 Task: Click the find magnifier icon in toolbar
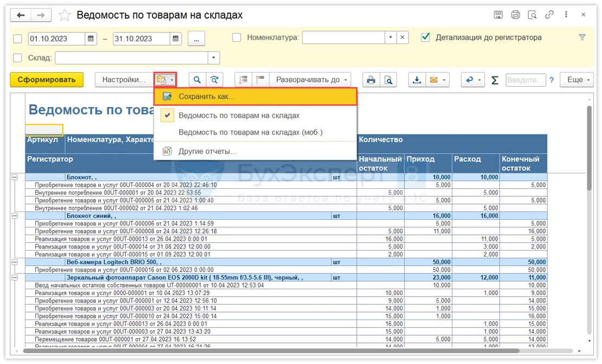(x=197, y=80)
